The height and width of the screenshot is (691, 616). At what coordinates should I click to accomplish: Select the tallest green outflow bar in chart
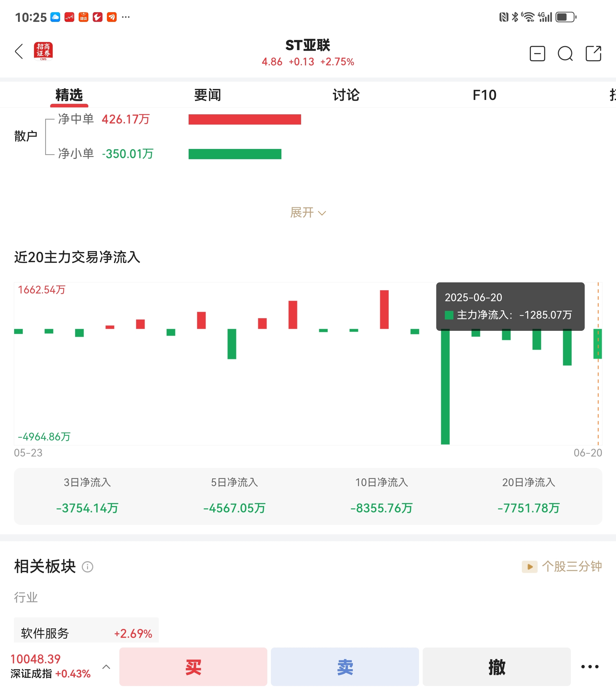[445, 386]
